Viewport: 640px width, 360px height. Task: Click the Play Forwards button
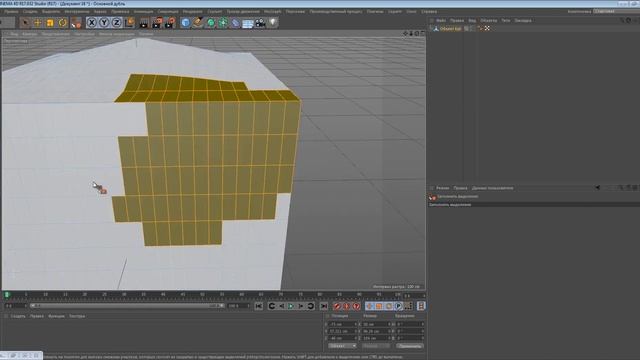click(291, 306)
